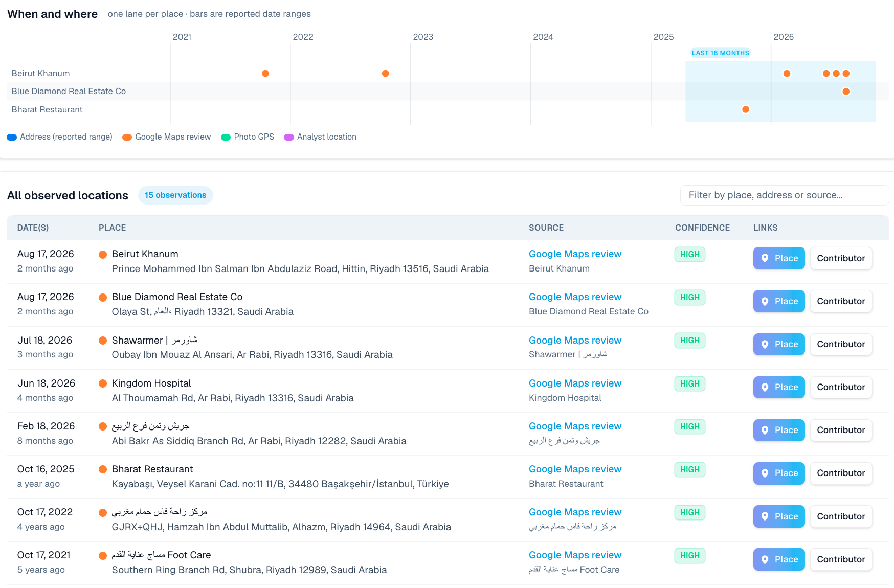Click the HIGH confidence badge for Kingdom Hospital
Image resolution: width=894 pixels, height=588 pixels.
(690, 384)
